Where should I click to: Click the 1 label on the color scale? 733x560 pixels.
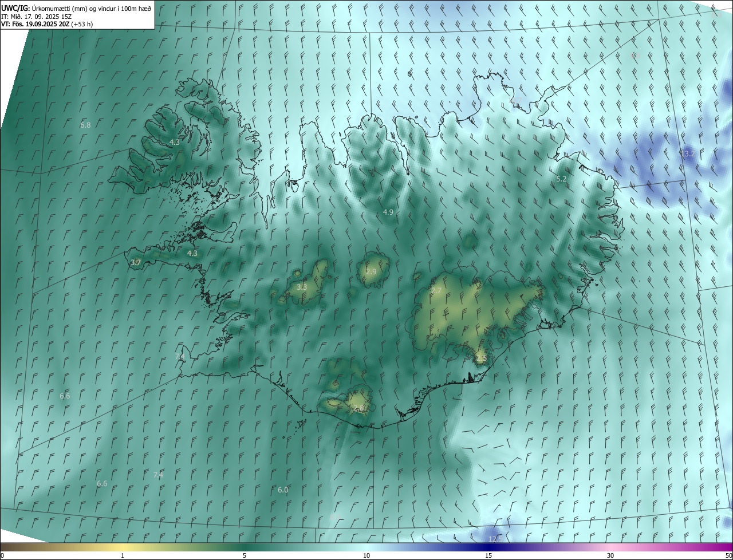[123, 555]
